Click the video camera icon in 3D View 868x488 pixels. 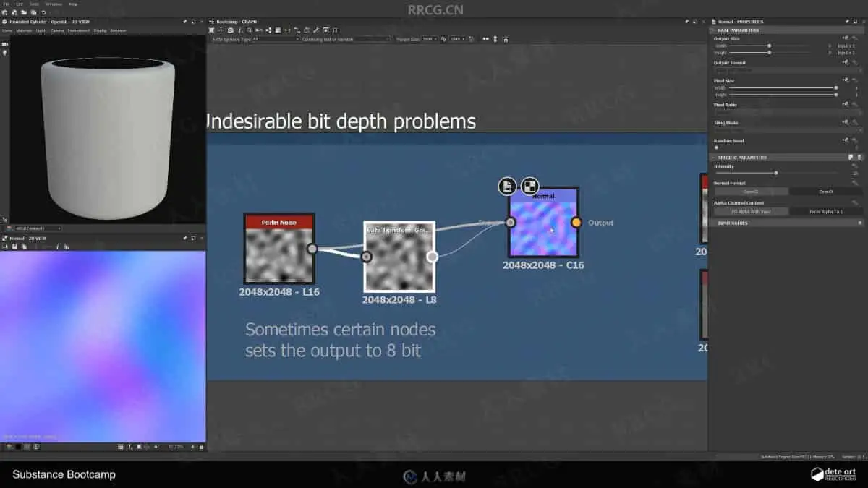(4, 44)
